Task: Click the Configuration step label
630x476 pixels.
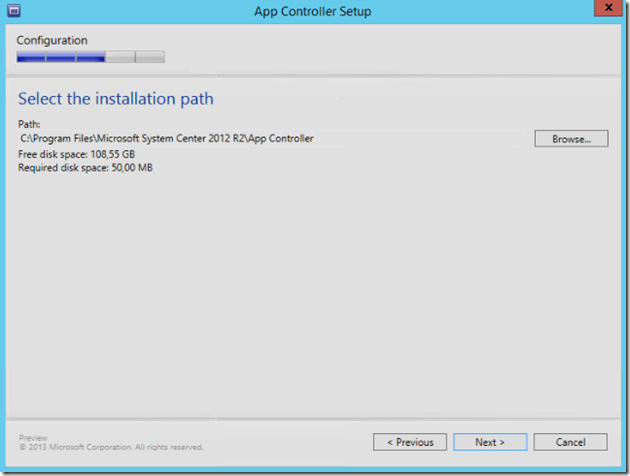Action: (52, 41)
